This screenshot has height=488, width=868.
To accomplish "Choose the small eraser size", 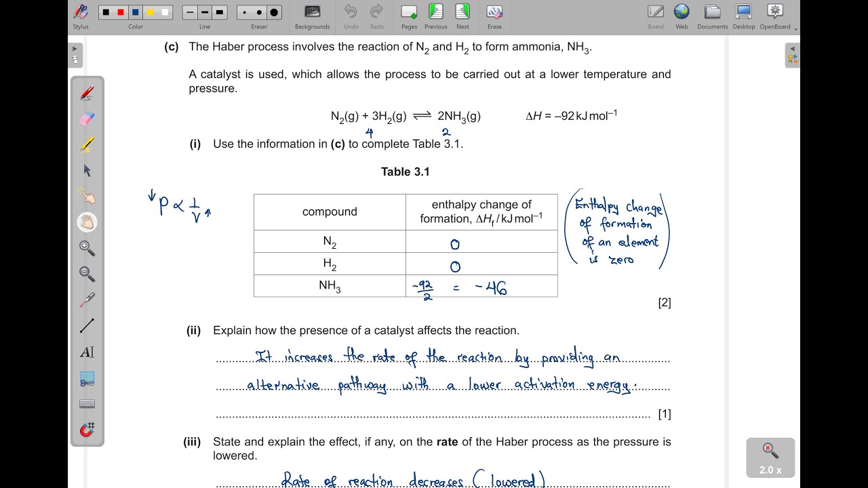I will 245,12.
